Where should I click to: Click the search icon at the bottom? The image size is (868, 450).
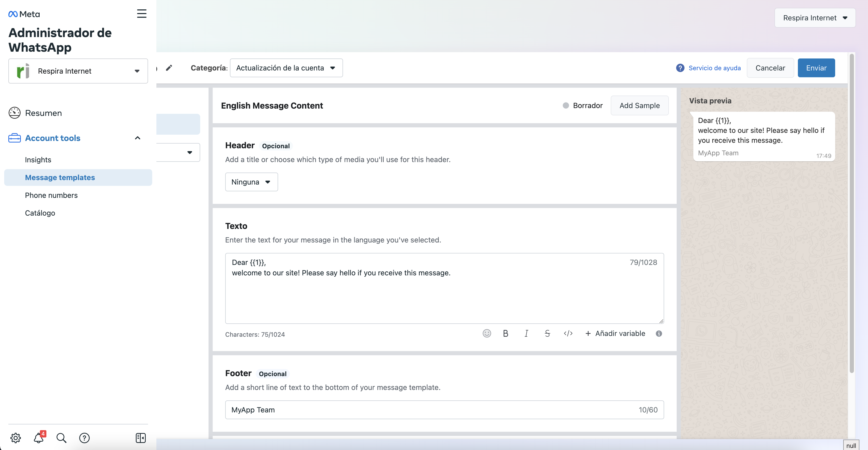[61, 438]
